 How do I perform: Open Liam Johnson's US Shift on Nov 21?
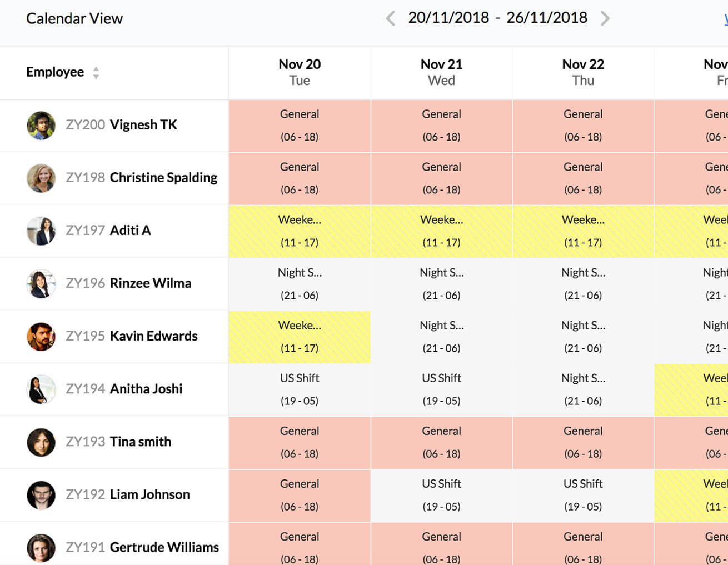tap(441, 495)
